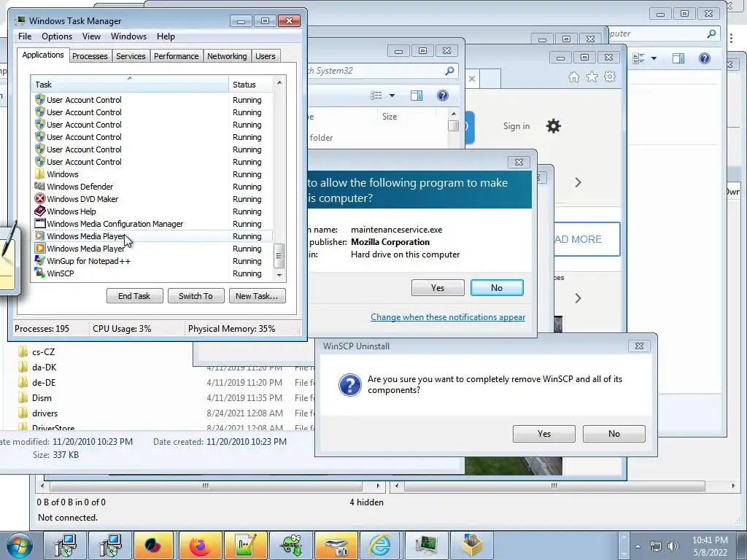The height and width of the screenshot is (560, 747).
Task: Click the Switch To button
Action: tap(196, 296)
